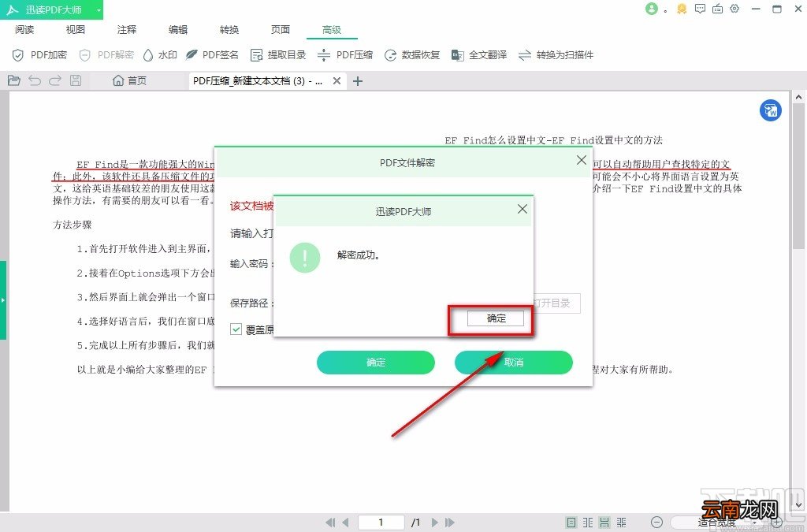
Task: Switch to the 高级 menu tab
Action: pyautogui.click(x=332, y=29)
